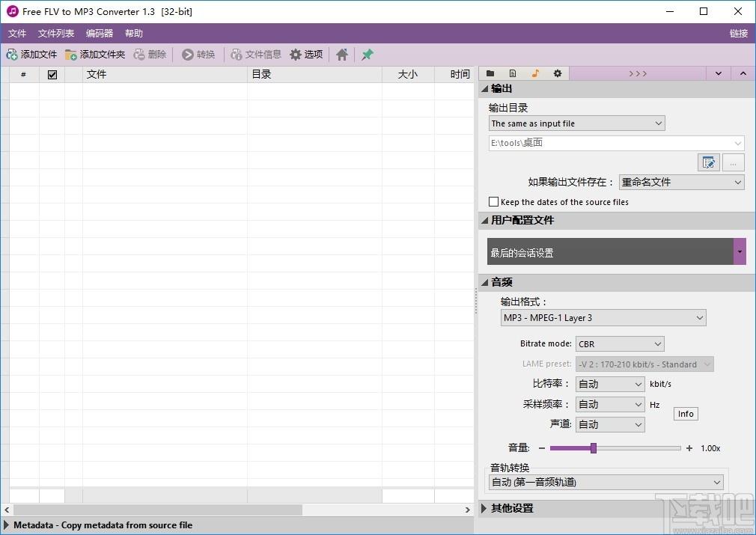Expand the 其他设置 section
This screenshot has width=756, height=535.
(x=513, y=509)
